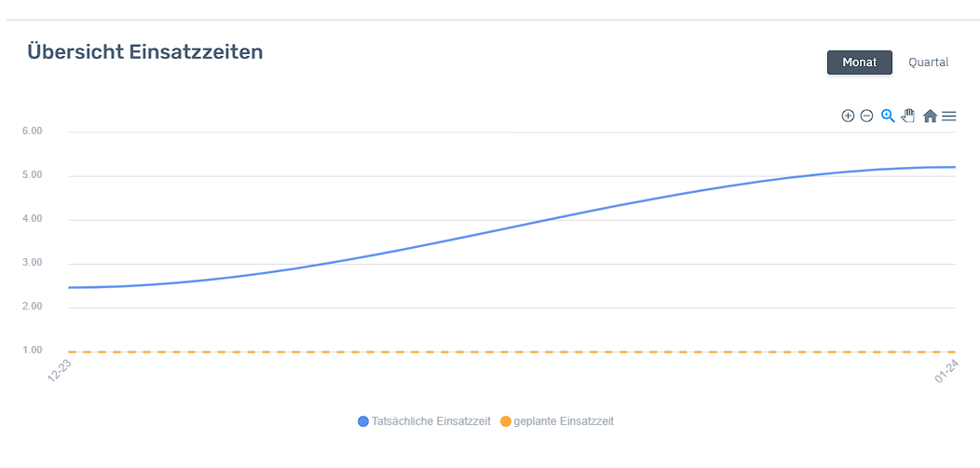Viewport: 980px width, 468px height.
Task: Click the 1.00 y-axis label
Action: coord(32,351)
